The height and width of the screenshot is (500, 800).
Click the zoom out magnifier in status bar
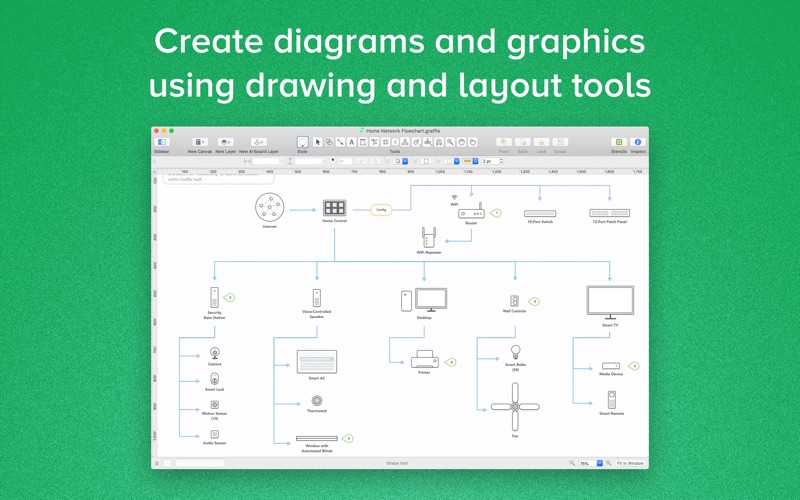(x=572, y=463)
